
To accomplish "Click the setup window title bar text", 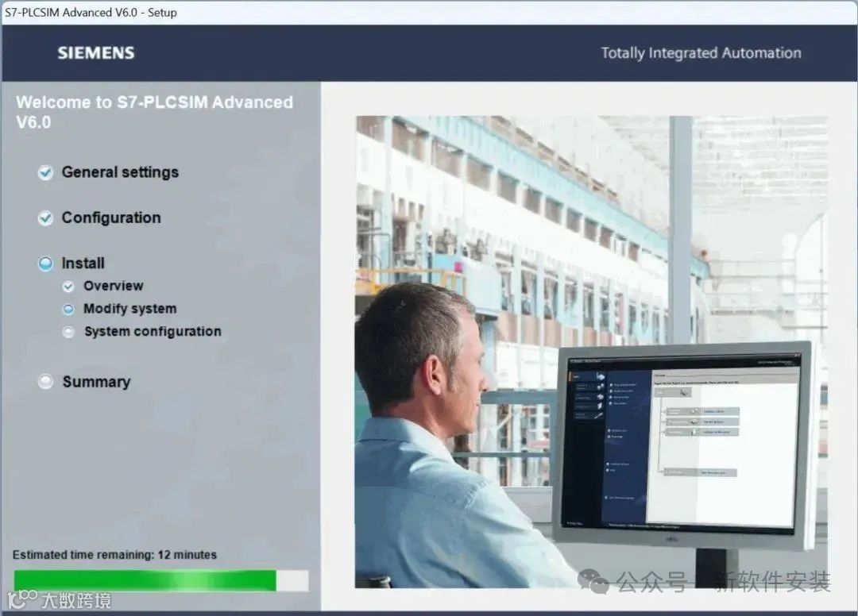I will (x=91, y=13).
